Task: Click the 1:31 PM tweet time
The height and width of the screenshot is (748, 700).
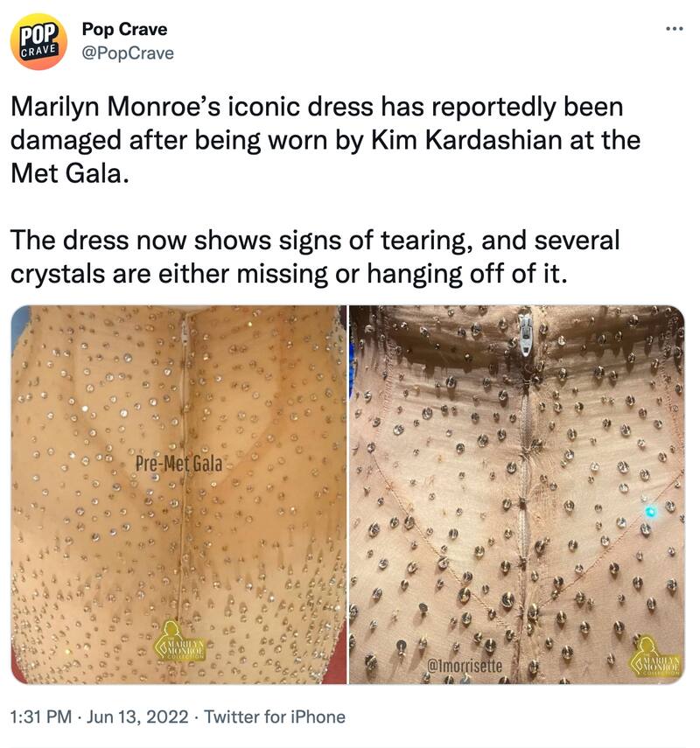Action: click(39, 717)
